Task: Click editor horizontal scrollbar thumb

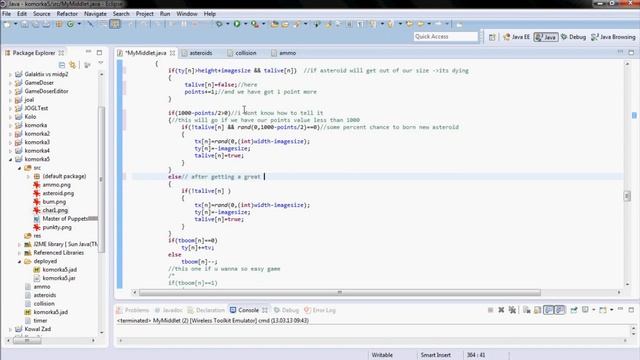Action: coord(340,293)
